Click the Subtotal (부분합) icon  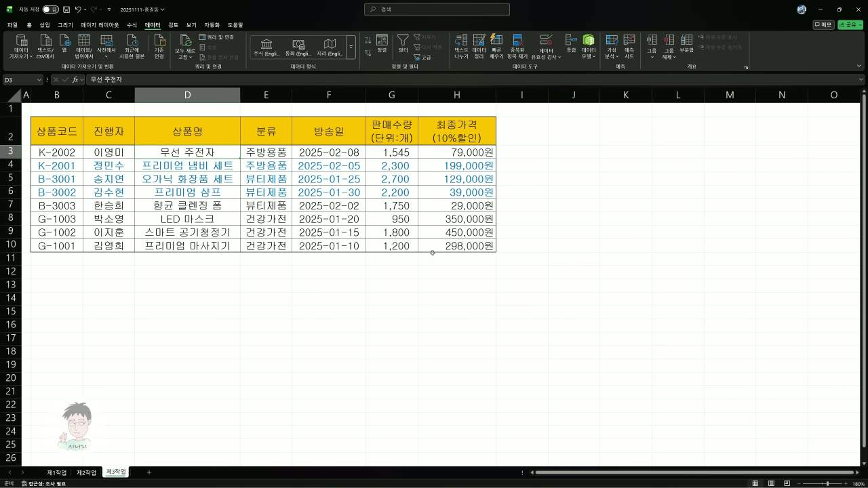(x=686, y=42)
